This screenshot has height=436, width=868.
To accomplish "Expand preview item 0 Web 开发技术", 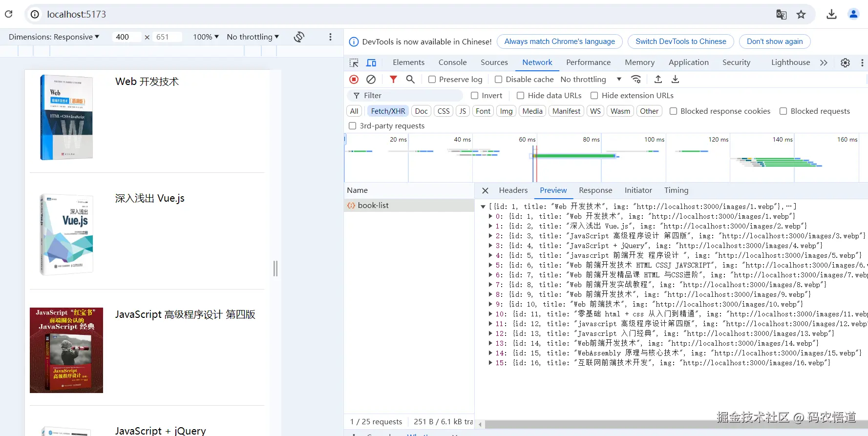I will 490,216.
